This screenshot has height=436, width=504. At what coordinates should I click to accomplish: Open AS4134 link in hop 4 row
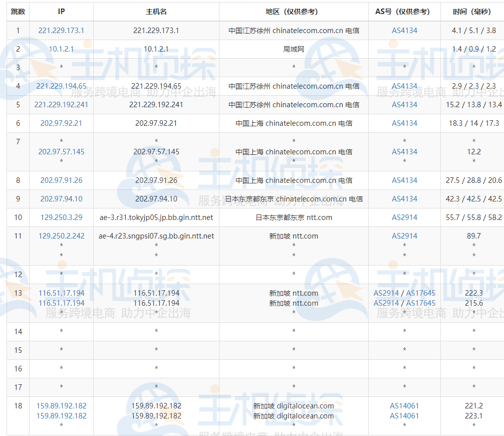click(x=404, y=86)
